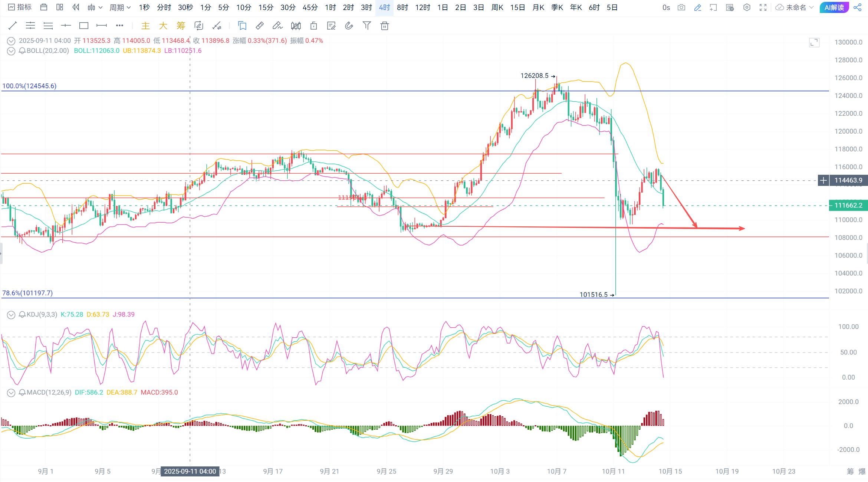
Task: Click the share icon
Action: (x=858, y=7)
